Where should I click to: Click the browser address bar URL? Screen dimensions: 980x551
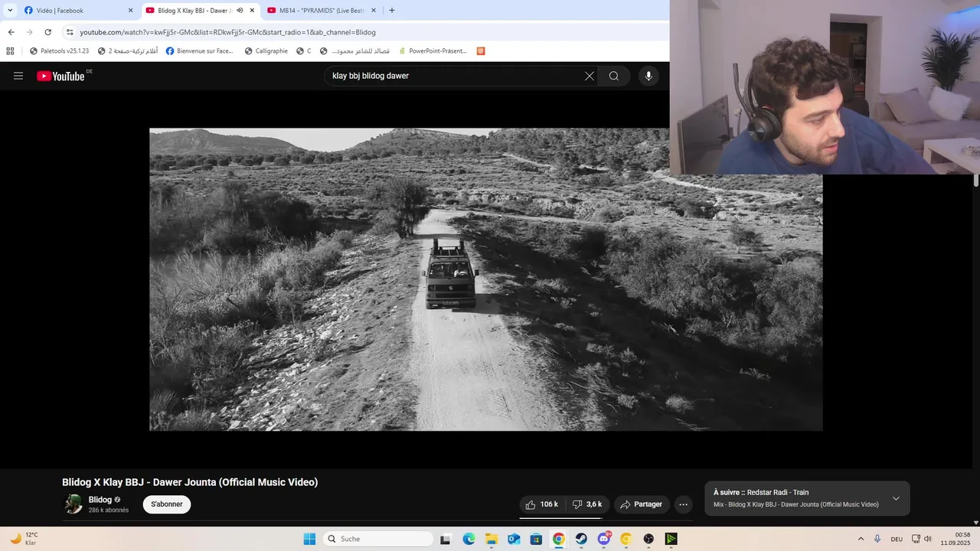point(227,32)
